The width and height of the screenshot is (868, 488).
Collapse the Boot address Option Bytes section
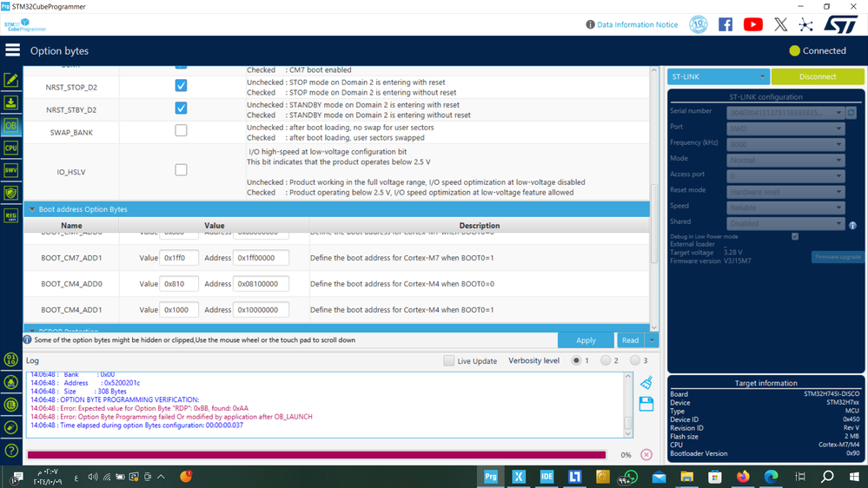[x=32, y=209]
